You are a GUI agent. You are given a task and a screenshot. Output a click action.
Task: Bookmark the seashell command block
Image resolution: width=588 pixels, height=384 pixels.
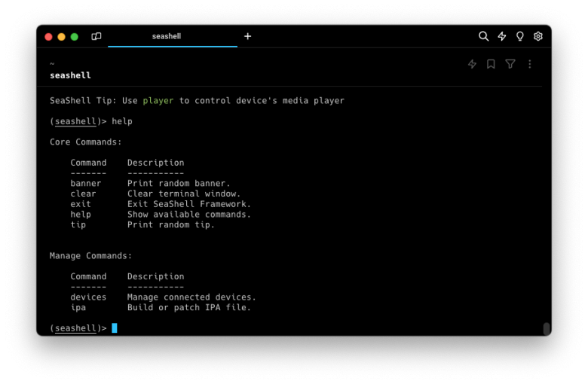[x=491, y=64]
